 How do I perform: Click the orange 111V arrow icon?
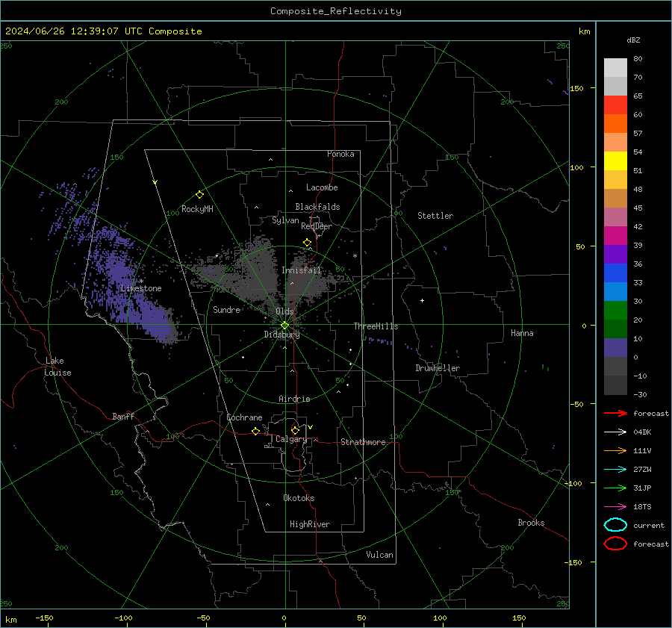[615, 450]
